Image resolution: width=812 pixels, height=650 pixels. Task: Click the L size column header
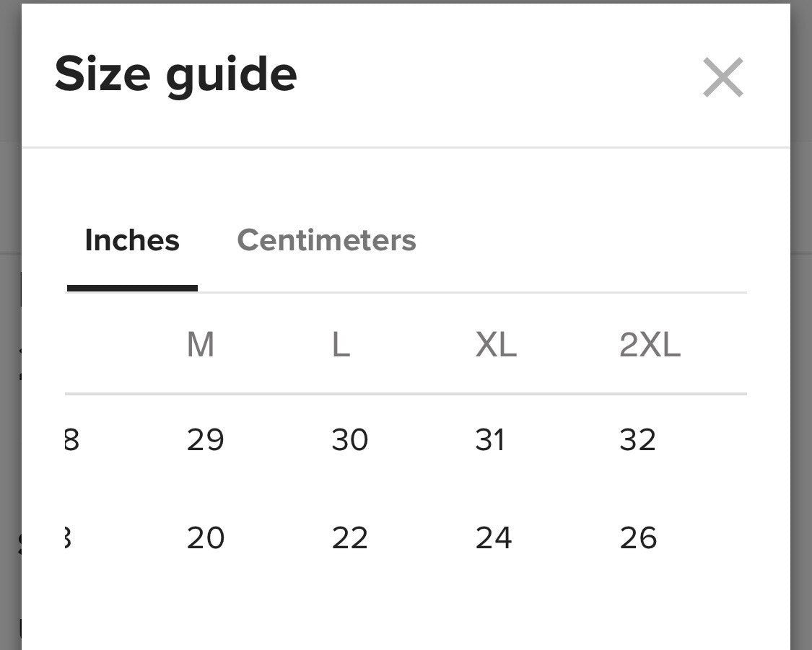(x=341, y=346)
